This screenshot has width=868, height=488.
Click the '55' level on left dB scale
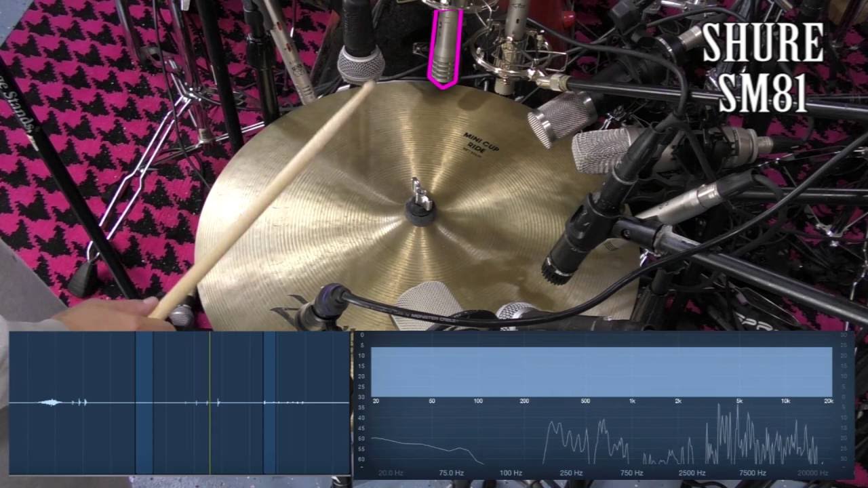[x=362, y=449]
